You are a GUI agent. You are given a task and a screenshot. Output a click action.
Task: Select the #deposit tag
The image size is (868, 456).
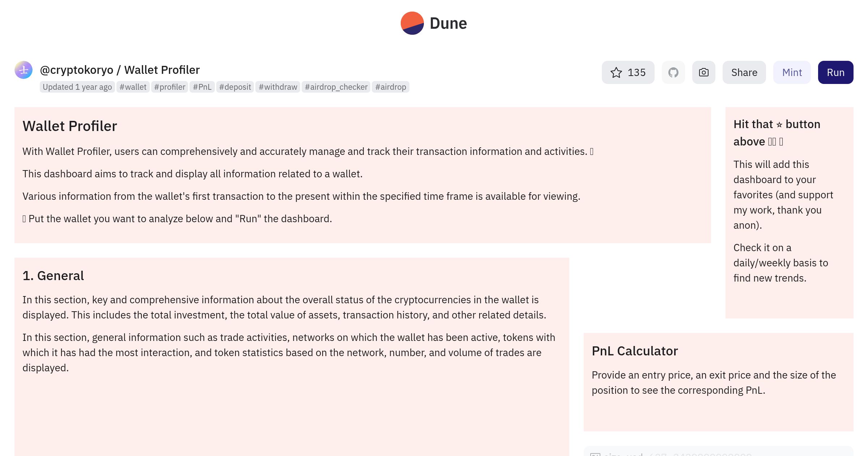235,87
